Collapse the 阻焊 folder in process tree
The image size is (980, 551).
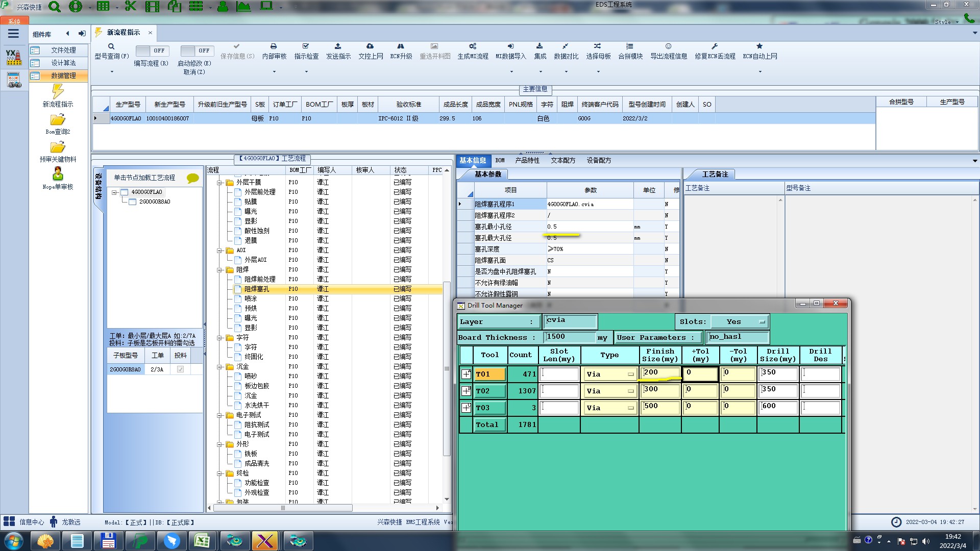point(219,270)
